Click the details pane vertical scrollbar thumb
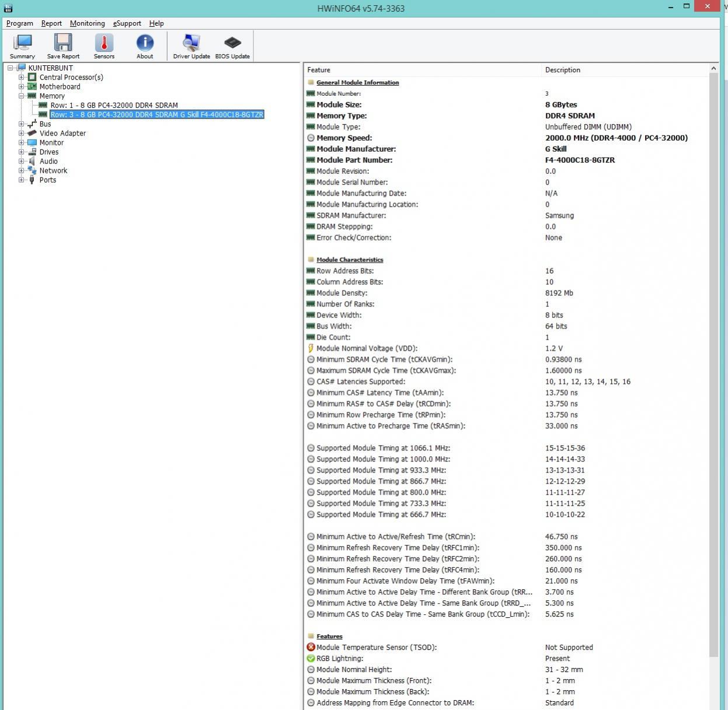The width and height of the screenshot is (728, 710). tap(713, 365)
